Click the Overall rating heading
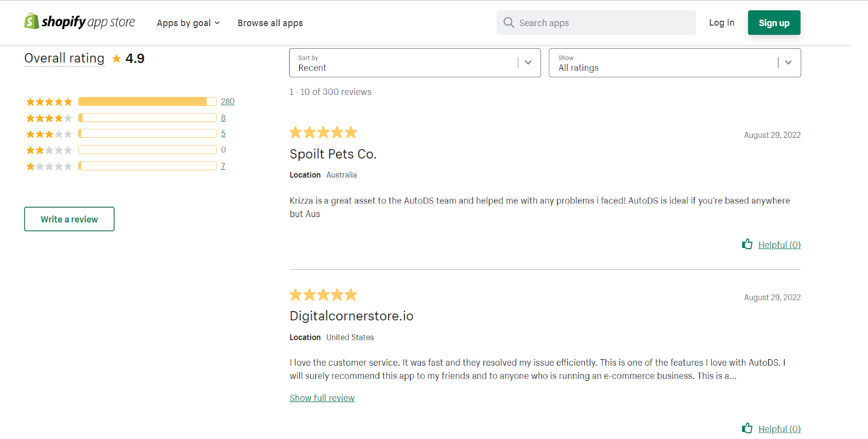 pyautogui.click(x=65, y=58)
